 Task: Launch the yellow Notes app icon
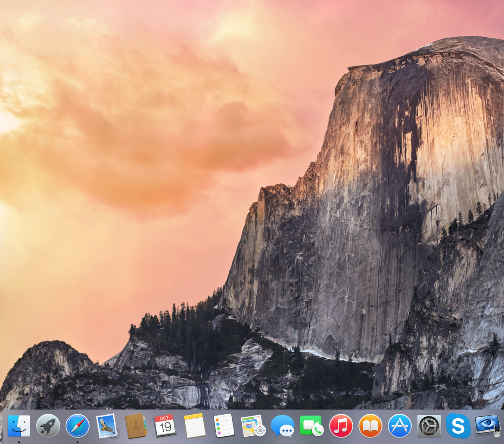[195, 426]
